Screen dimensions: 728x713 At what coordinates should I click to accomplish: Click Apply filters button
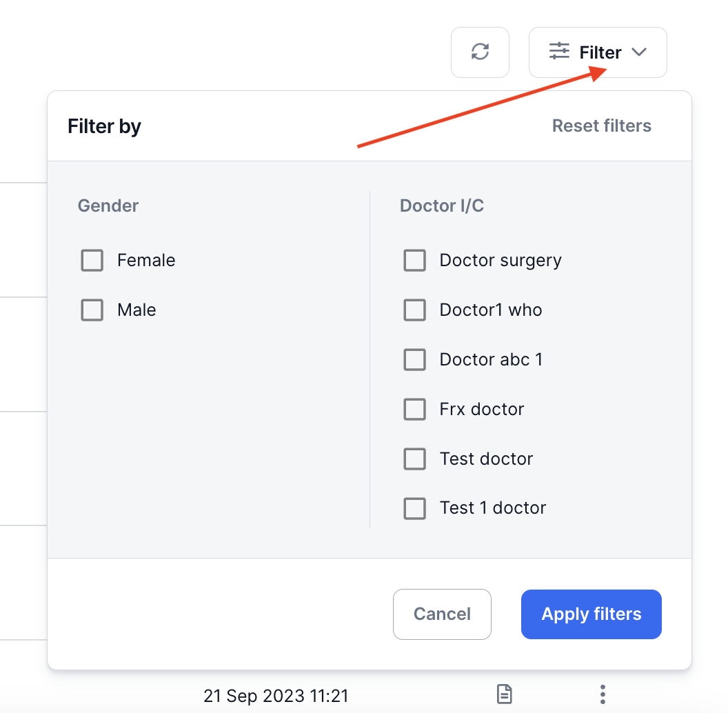591,614
